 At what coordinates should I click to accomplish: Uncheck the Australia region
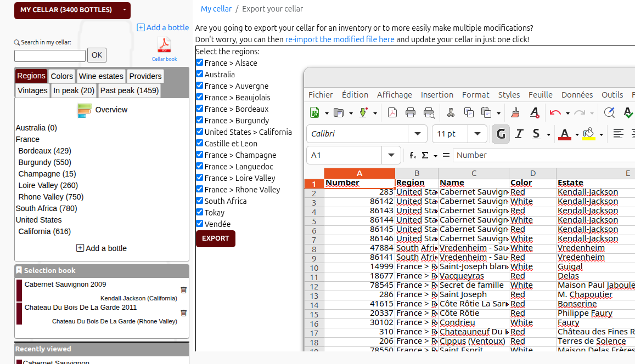pos(199,74)
